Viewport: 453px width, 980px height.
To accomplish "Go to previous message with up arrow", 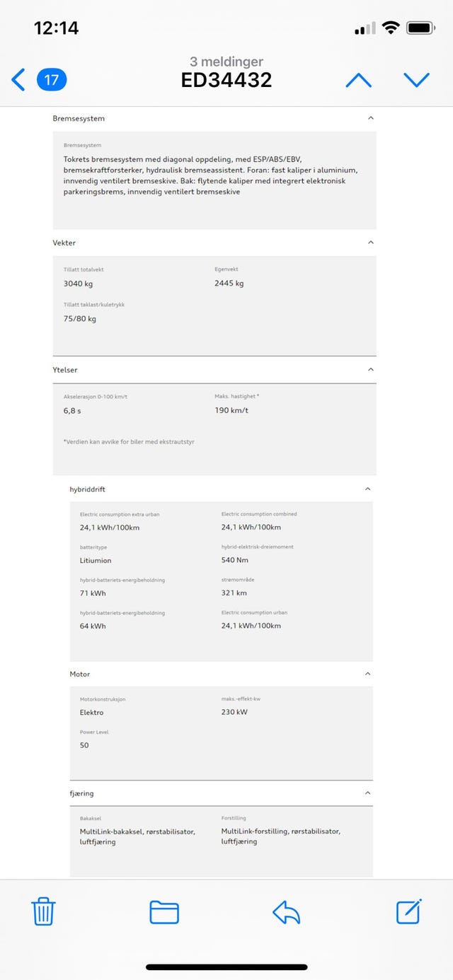I will pos(359,80).
